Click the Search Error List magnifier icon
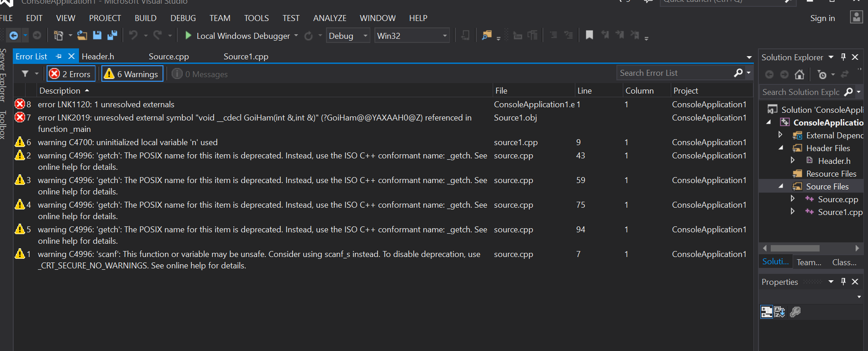 tap(738, 73)
